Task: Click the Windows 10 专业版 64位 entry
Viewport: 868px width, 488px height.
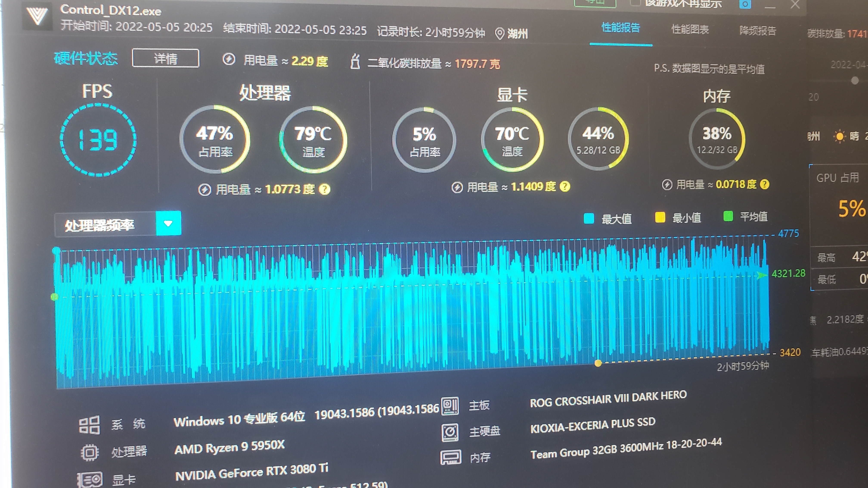Action: pos(239,419)
